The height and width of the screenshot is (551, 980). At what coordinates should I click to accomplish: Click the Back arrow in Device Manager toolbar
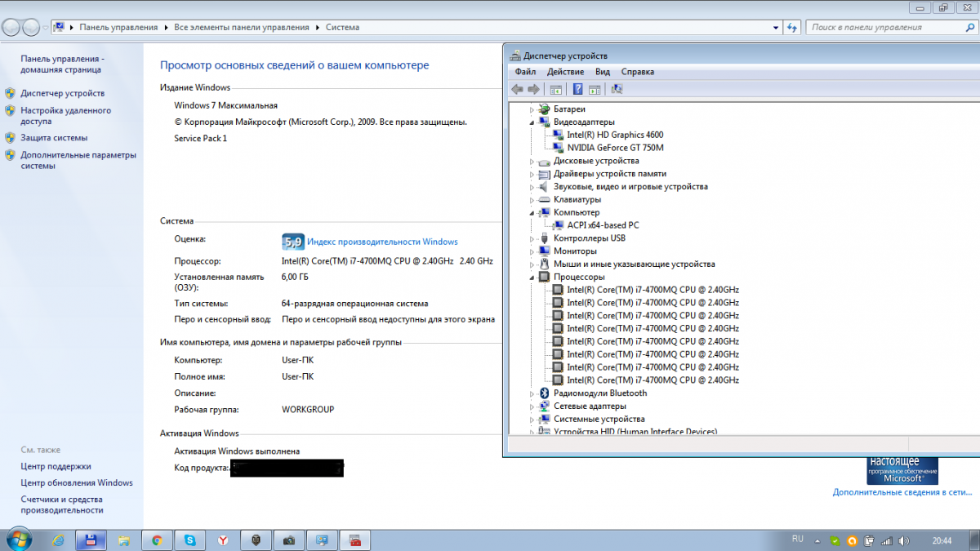[x=517, y=89]
